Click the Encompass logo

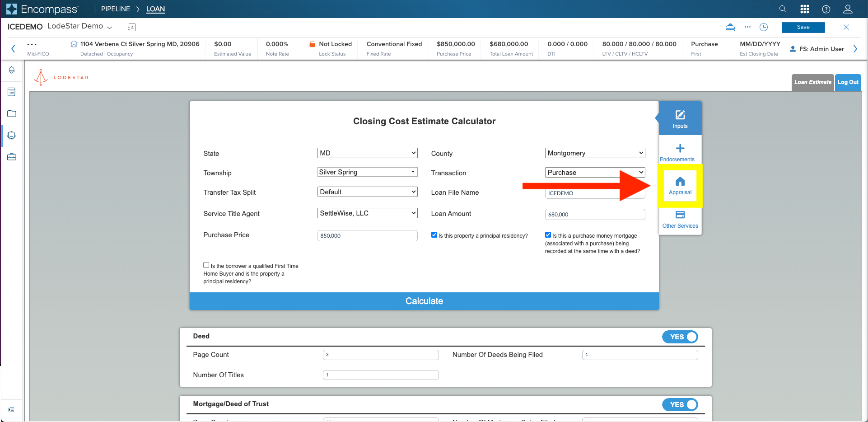point(42,9)
